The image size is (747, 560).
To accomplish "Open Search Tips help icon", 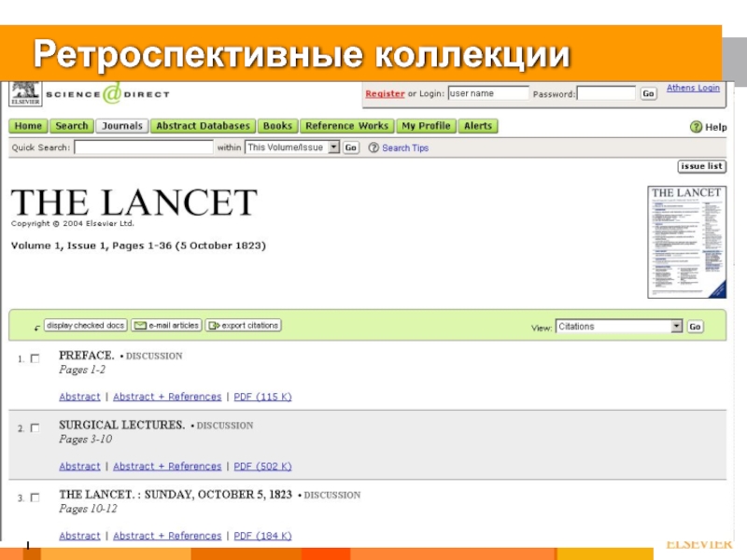I will (x=373, y=147).
